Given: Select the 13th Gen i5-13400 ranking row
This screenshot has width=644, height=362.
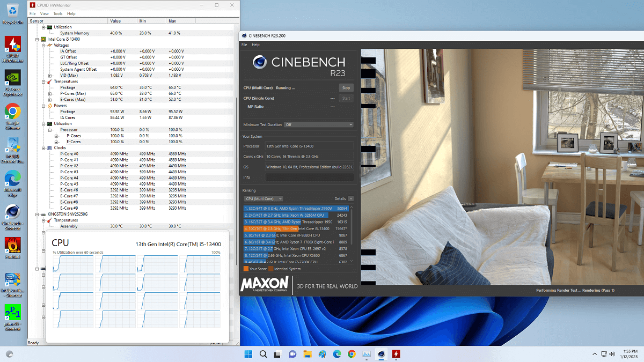Looking at the screenshot, I should point(296,228).
